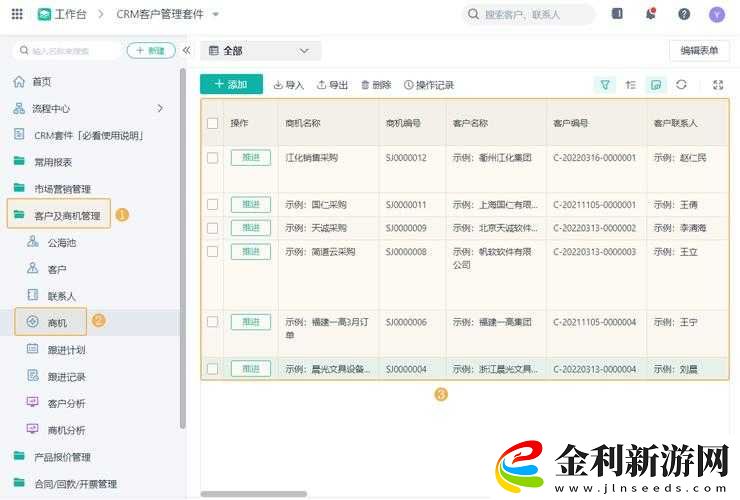Select checkbox for 示例：国仁采购 row

tap(212, 205)
